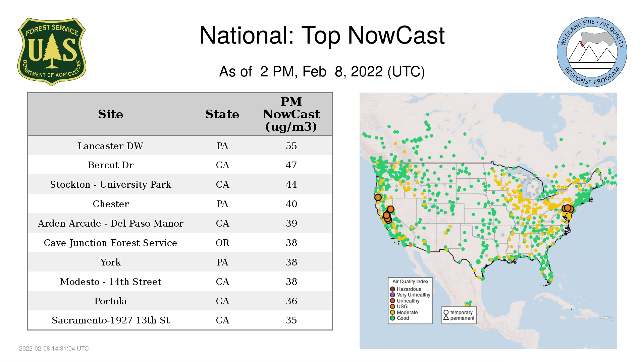644x362 pixels.
Task: Click the Very Unhealthy purple legend circle
Action: coord(392,295)
